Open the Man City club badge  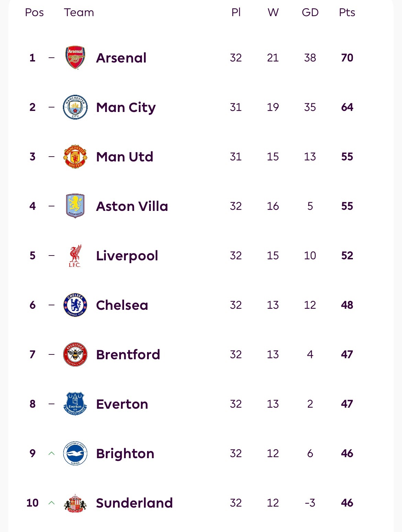coord(75,107)
